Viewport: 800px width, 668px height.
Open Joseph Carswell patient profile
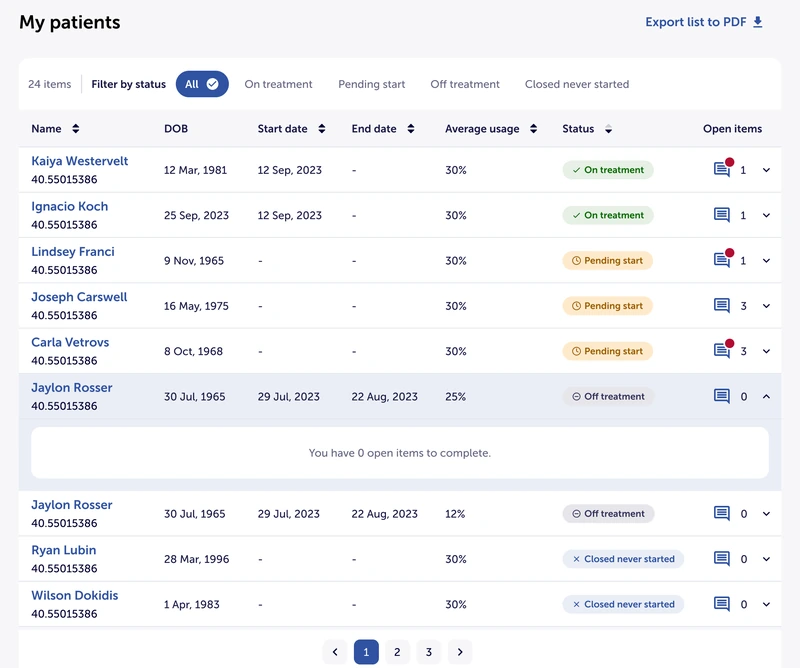79,297
